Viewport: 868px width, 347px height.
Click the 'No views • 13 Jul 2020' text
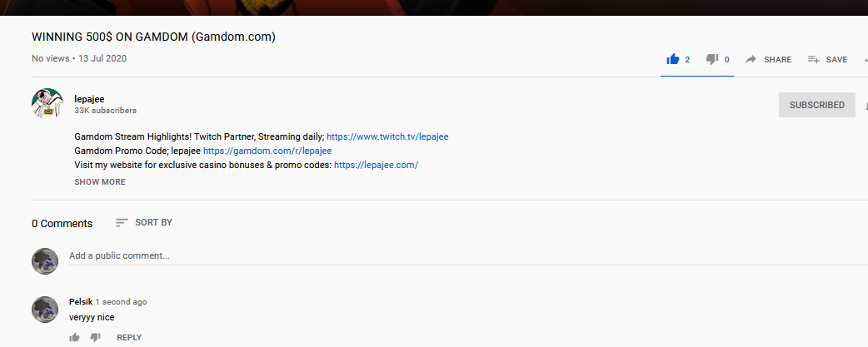pos(79,58)
